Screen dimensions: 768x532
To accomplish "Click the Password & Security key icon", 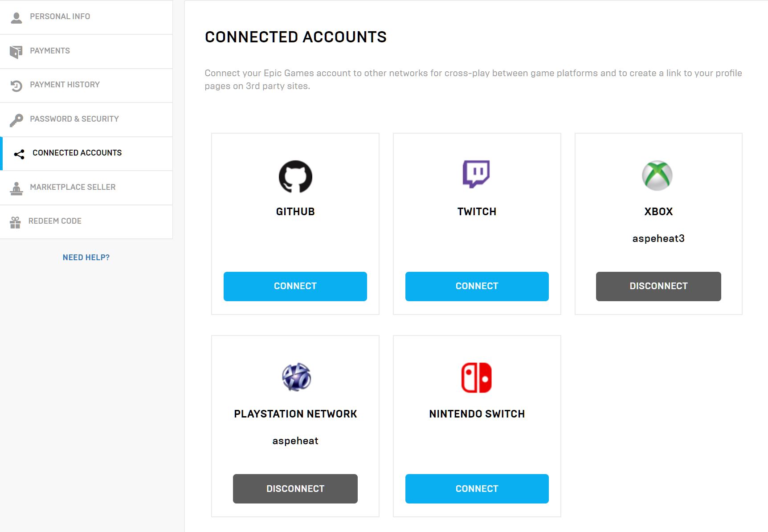I will point(16,120).
